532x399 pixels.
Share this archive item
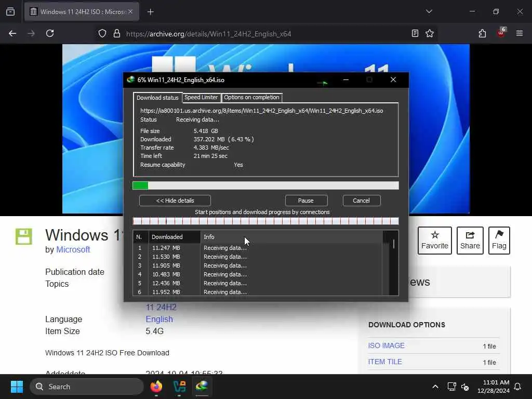470,240
